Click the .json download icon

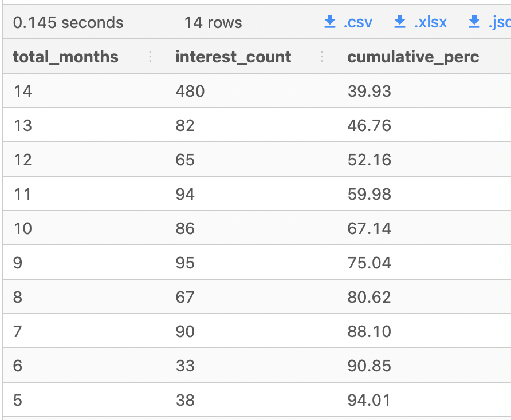(474, 22)
